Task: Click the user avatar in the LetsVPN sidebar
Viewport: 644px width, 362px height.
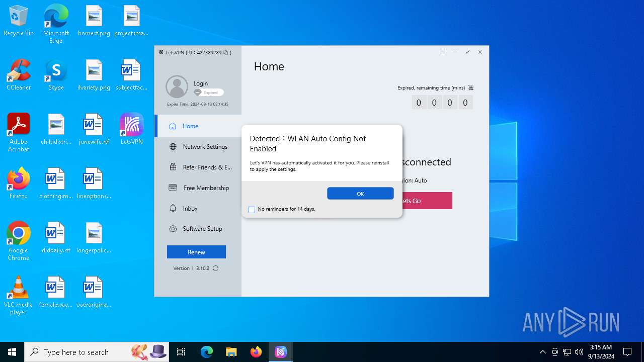Action: (177, 87)
